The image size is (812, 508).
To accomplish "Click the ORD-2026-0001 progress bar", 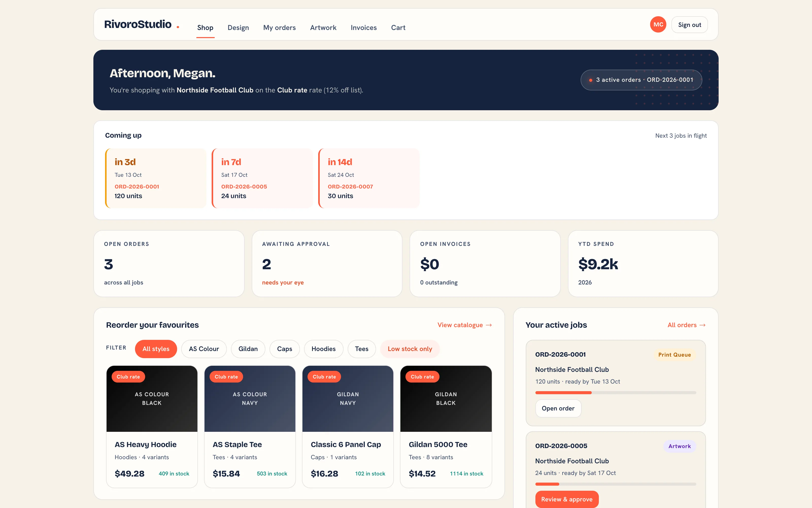I will (x=615, y=392).
